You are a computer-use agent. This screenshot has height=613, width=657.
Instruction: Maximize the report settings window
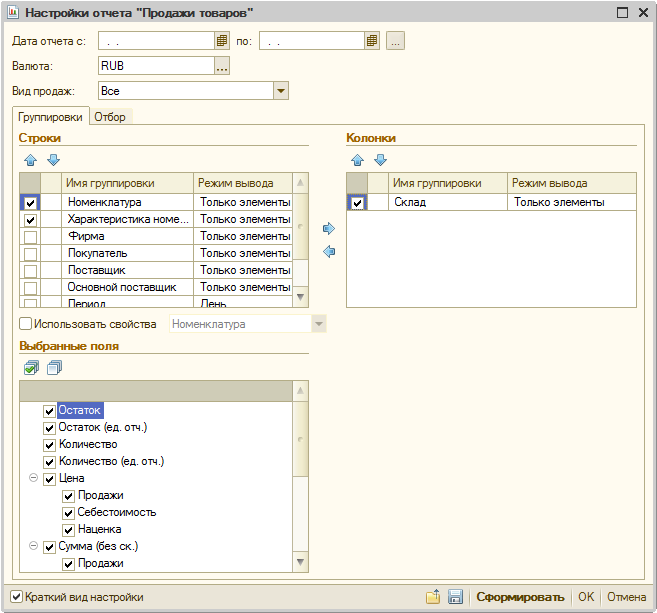click(x=623, y=13)
